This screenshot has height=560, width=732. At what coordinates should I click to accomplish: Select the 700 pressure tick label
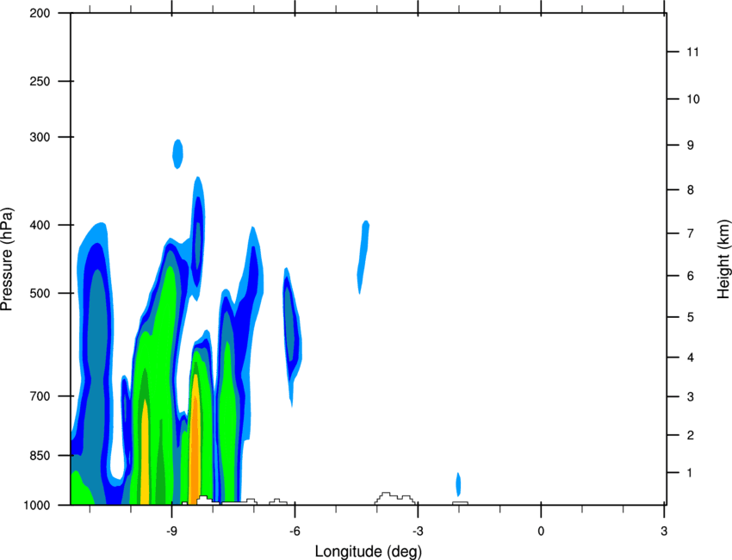coord(40,396)
